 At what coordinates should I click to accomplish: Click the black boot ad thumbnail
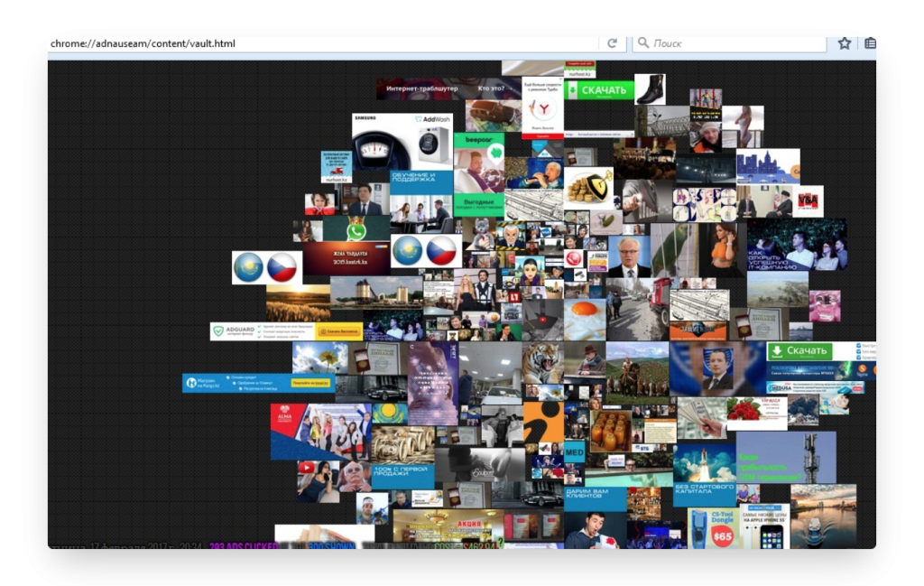(x=650, y=88)
